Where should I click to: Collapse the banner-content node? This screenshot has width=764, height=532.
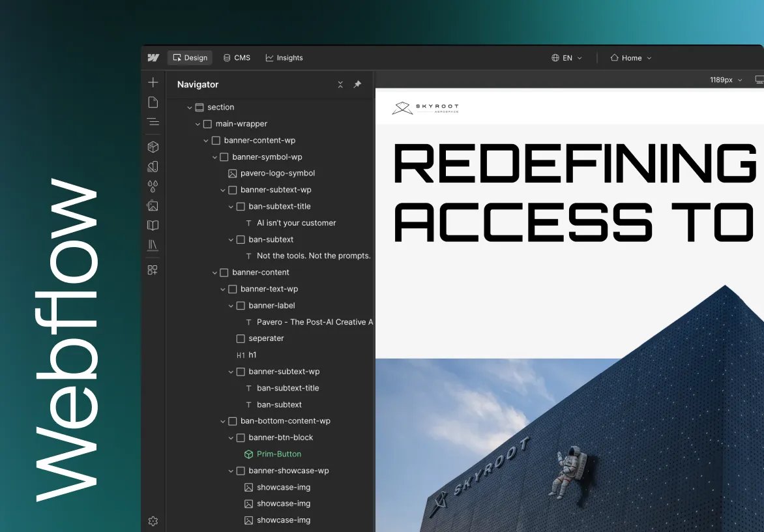[x=214, y=273]
